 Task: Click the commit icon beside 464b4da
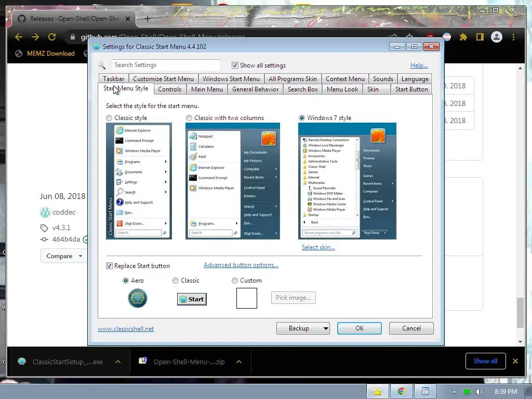44,239
